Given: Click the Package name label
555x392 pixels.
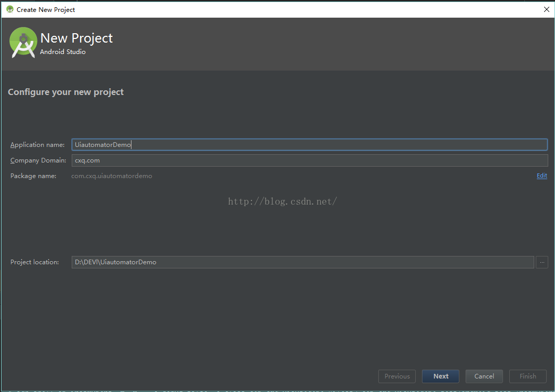Looking at the screenshot, I should 33,176.
